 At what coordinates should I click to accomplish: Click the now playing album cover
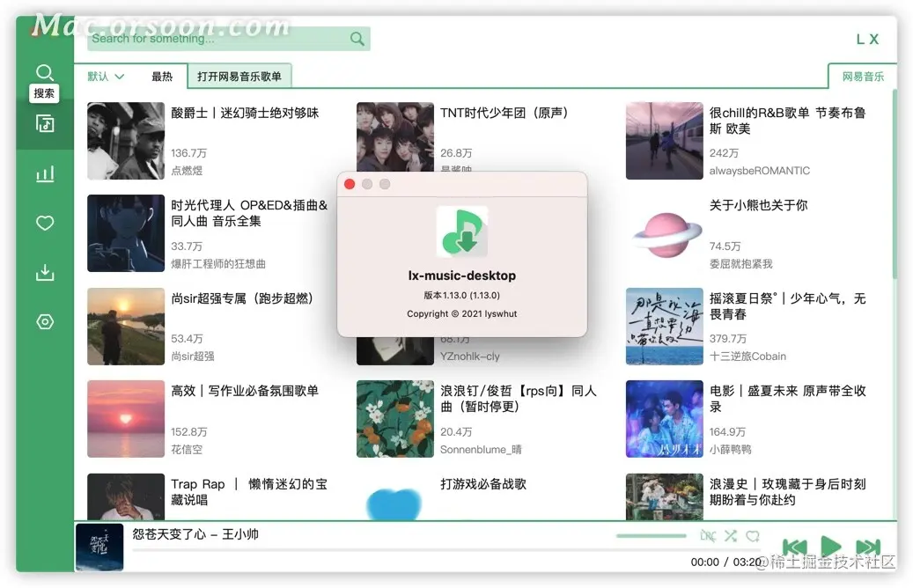point(99,548)
